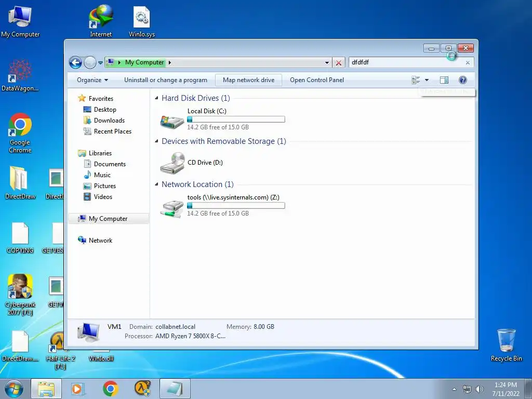Image resolution: width=532 pixels, height=399 pixels.
Task: Open the More view options dropdown arrow
Action: pos(427,80)
